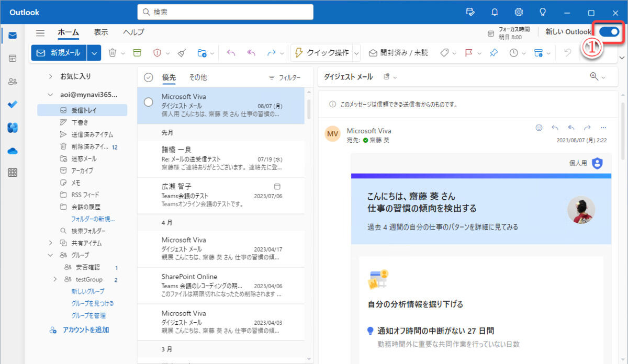Click the グループを管理 link
This screenshot has height=364, width=628.
pyautogui.click(x=88, y=315)
